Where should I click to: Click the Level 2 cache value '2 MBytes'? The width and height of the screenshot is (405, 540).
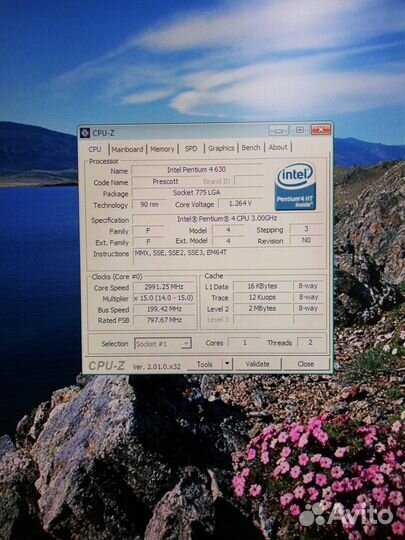(262, 309)
